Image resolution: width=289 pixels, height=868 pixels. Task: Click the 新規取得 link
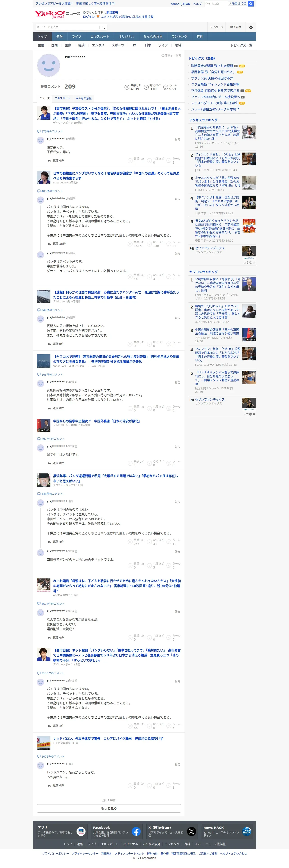(112, 12)
